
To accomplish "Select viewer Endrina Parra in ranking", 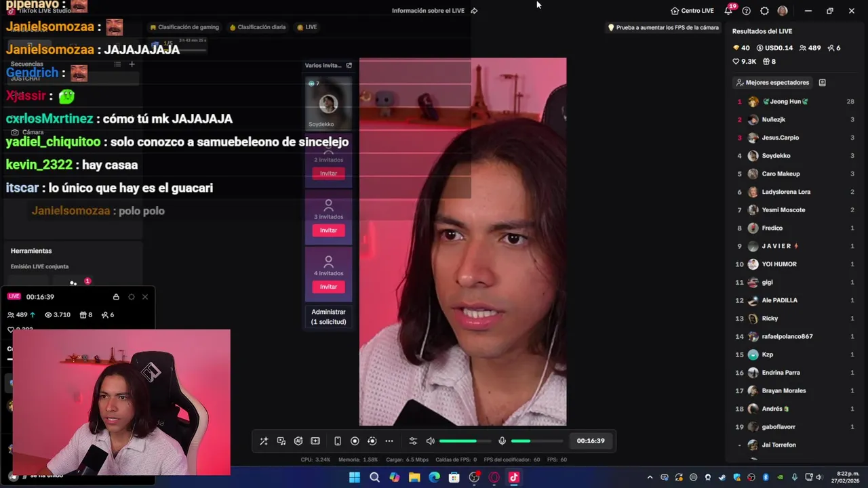I will pyautogui.click(x=795, y=373).
